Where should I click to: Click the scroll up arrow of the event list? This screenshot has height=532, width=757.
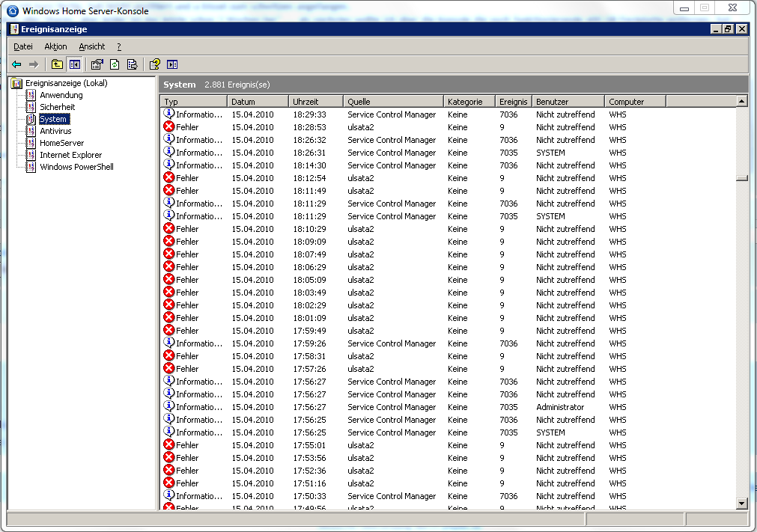742,101
